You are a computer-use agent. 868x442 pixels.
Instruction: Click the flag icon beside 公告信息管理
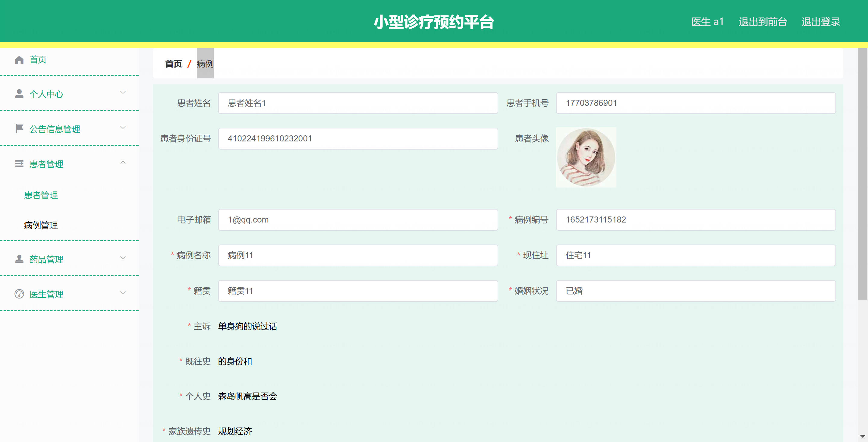[x=19, y=128]
